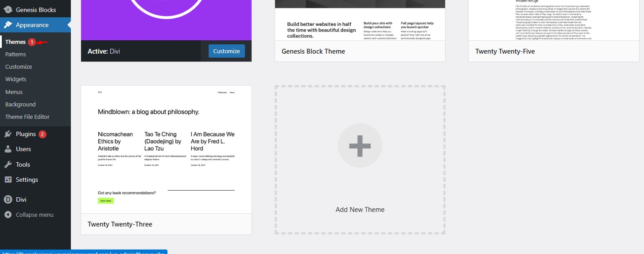This screenshot has height=254, width=644.
Task: Go to Customize in Appearance submenu
Action: click(19, 66)
